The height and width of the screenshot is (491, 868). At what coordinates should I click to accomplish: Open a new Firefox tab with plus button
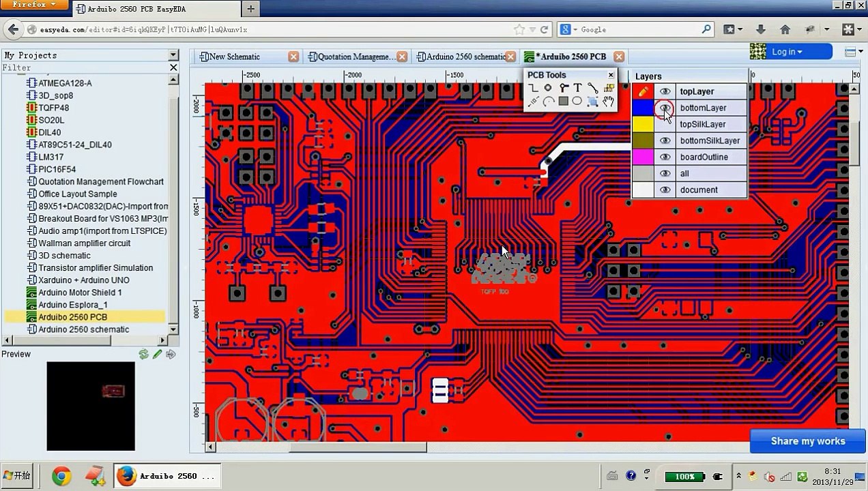coord(250,9)
